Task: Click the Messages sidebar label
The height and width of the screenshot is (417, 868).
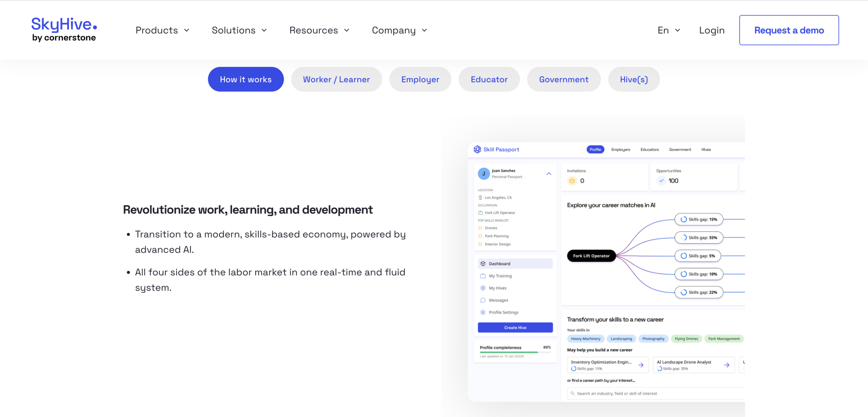Action: coord(498,300)
